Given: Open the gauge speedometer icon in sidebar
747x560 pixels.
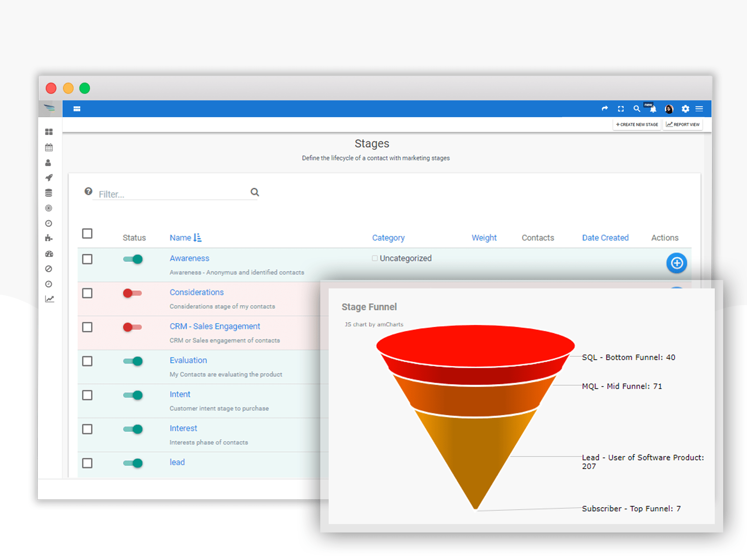Looking at the screenshot, I should point(49,254).
